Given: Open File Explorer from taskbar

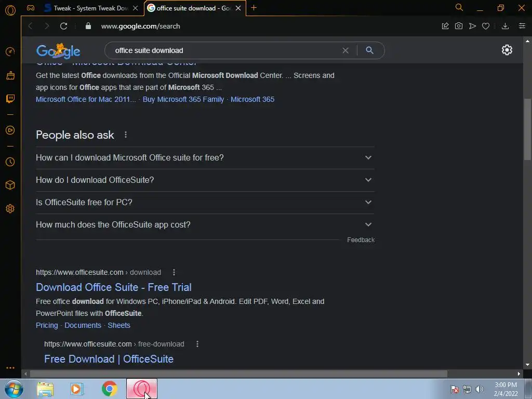Looking at the screenshot, I should click(45, 389).
